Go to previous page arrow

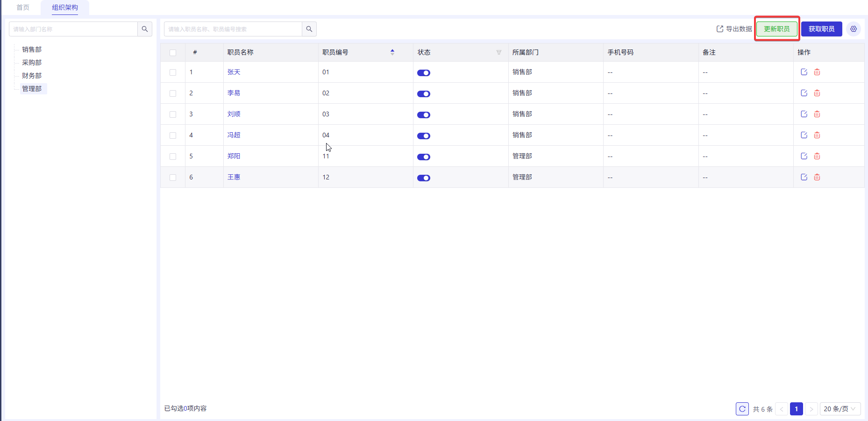(782, 409)
